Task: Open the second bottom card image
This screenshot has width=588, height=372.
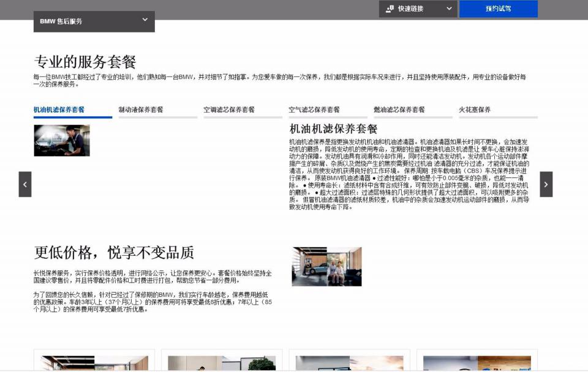Action: 222,363
